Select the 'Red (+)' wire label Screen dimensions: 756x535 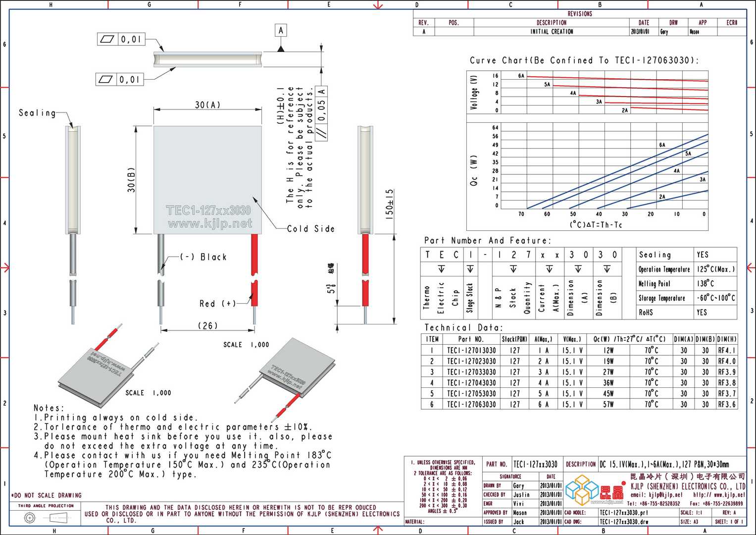[x=218, y=303]
